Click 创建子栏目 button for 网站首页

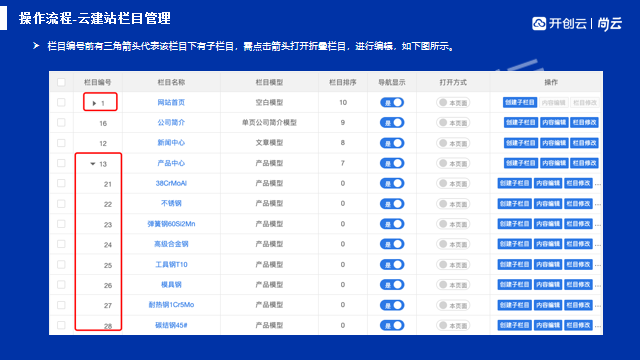tap(520, 102)
